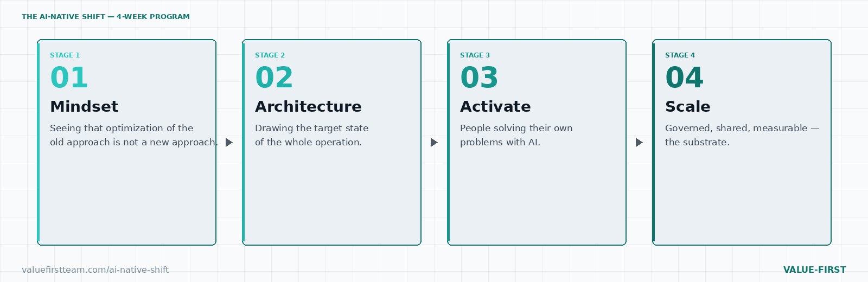Click the large 02 stage number
Screen dimensions: 868x282
[x=274, y=78]
